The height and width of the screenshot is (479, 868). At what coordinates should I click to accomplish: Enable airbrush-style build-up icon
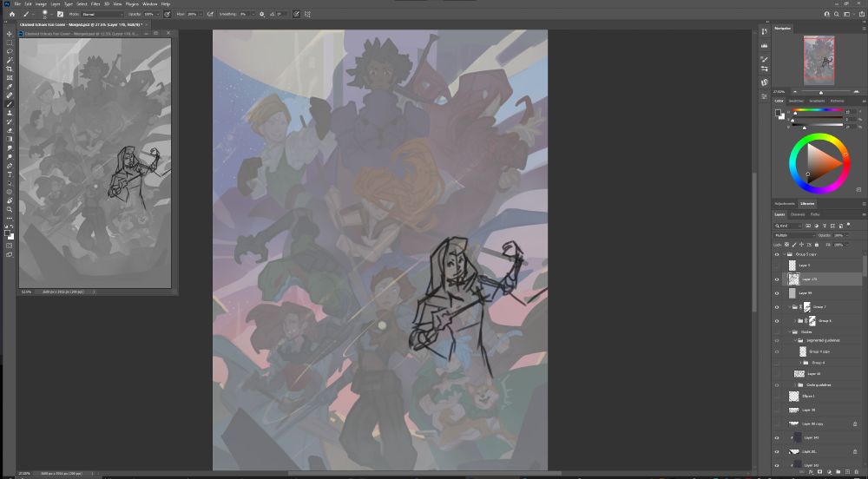pos(210,14)
